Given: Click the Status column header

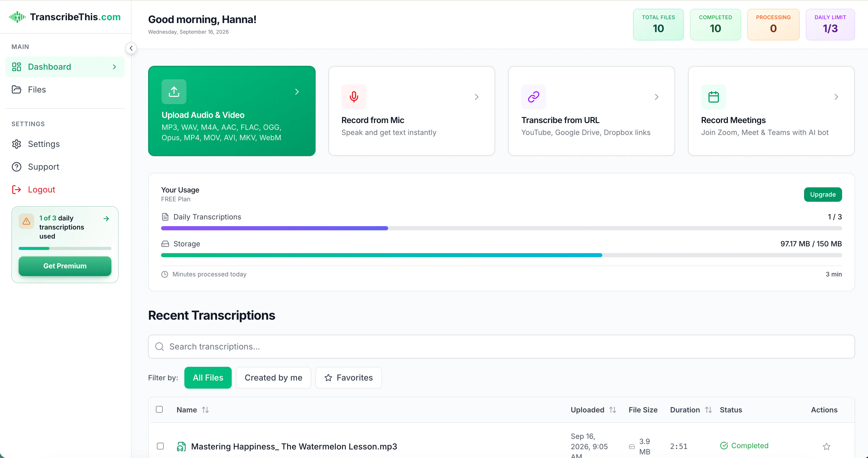Looking at the screenshot, I should click(x=731, y=410).
